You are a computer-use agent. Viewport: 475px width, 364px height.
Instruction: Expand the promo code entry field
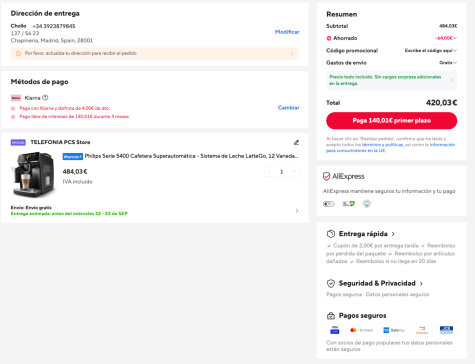click(x=431, y=50)
